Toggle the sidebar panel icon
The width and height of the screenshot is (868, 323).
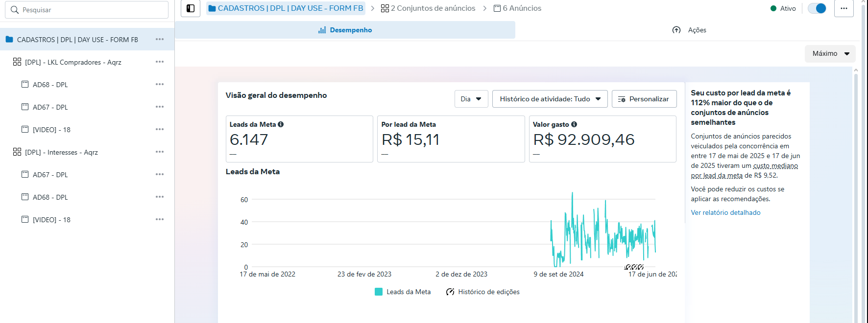(x=191, y=8)
